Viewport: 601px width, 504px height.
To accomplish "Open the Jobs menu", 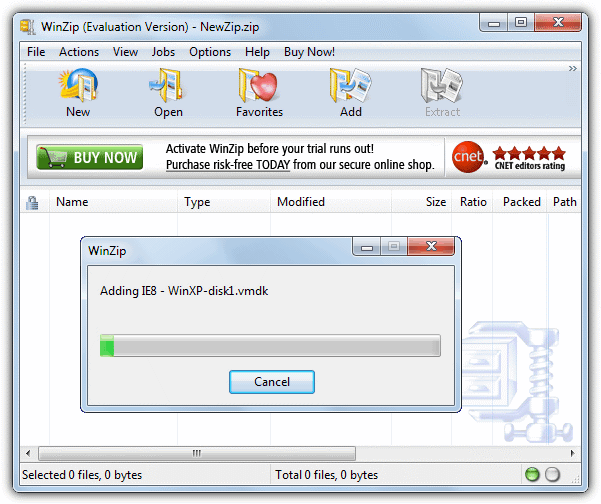I will pos(162,52).
